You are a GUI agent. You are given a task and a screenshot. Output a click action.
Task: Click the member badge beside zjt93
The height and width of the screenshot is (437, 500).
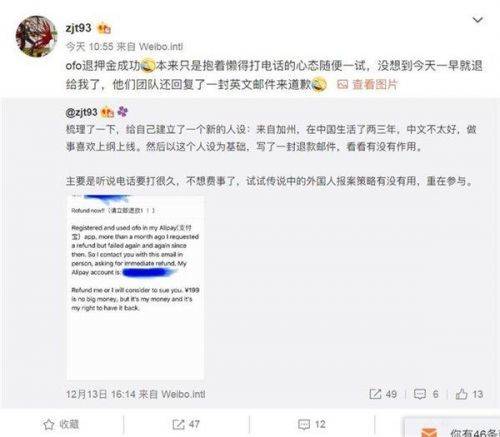[104, 29]
